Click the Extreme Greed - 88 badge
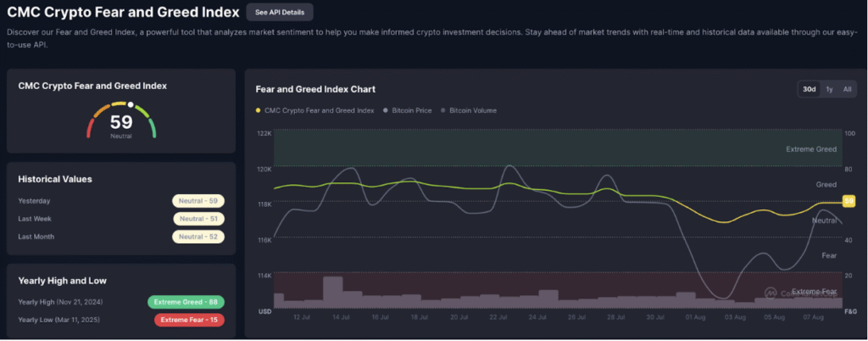This screenshot has width=868, height=341. coord(186,302)
